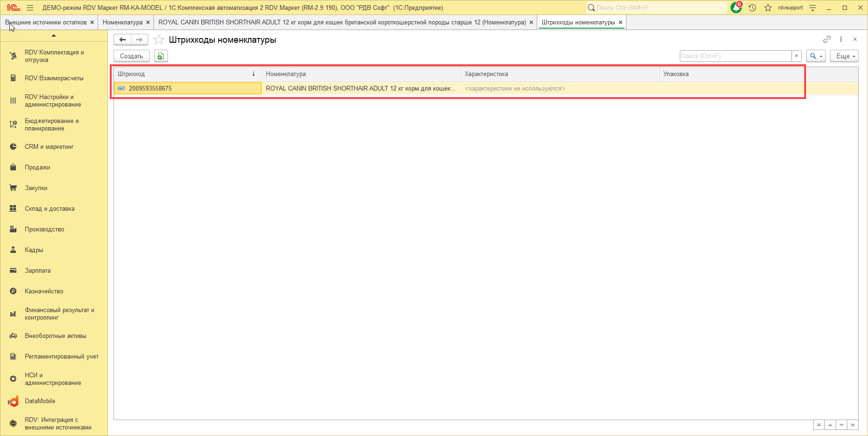Open Регламентированный учет section
The image size is (868, 436).
pos(54,357)
